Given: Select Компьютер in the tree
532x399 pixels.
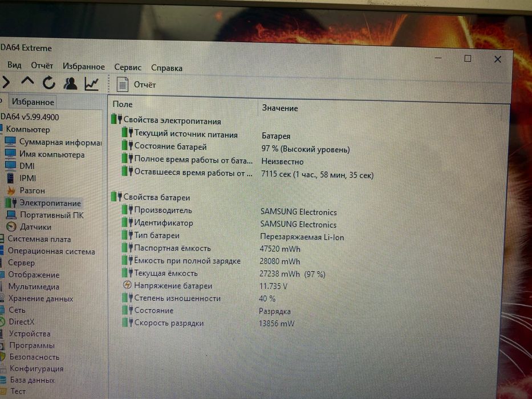Looking at the screenshot, I should tap(28, 129).
